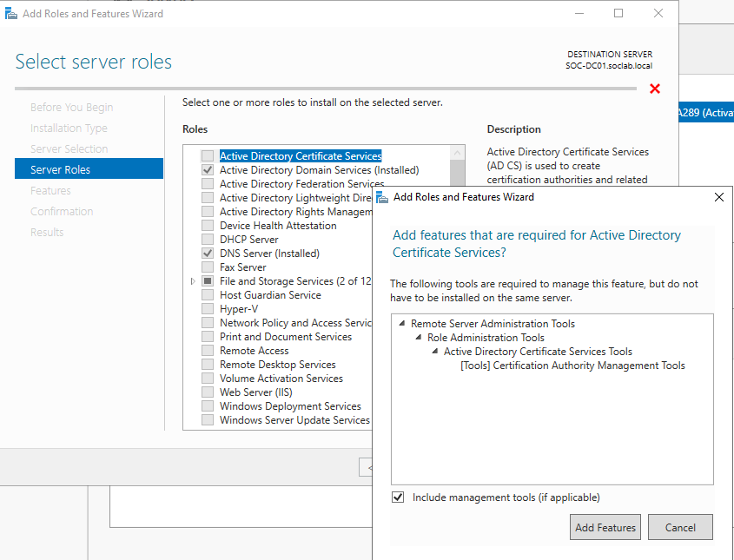The height and width of the screenshot is (560, 734).
Task: Open the Before You Begin step
Action: (71, 107)
